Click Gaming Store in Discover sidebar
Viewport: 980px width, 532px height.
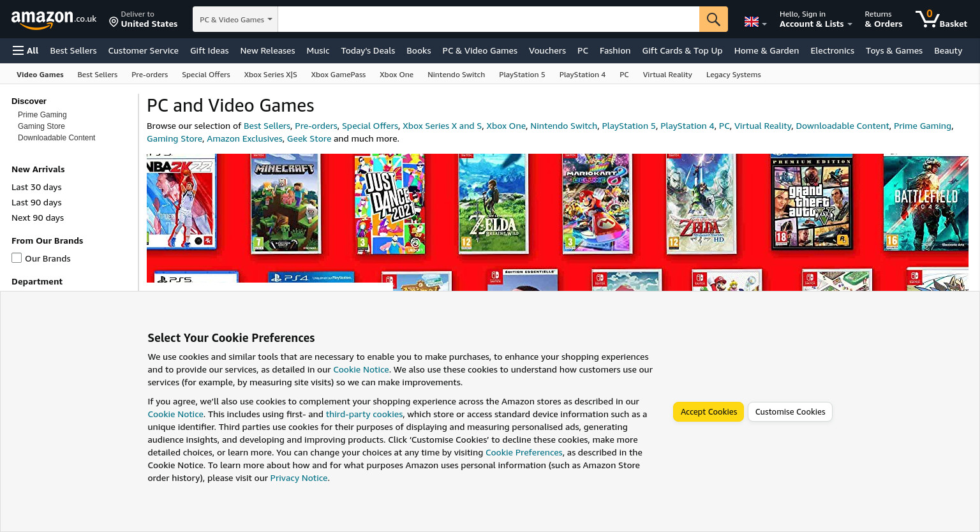tap(41, 126)
